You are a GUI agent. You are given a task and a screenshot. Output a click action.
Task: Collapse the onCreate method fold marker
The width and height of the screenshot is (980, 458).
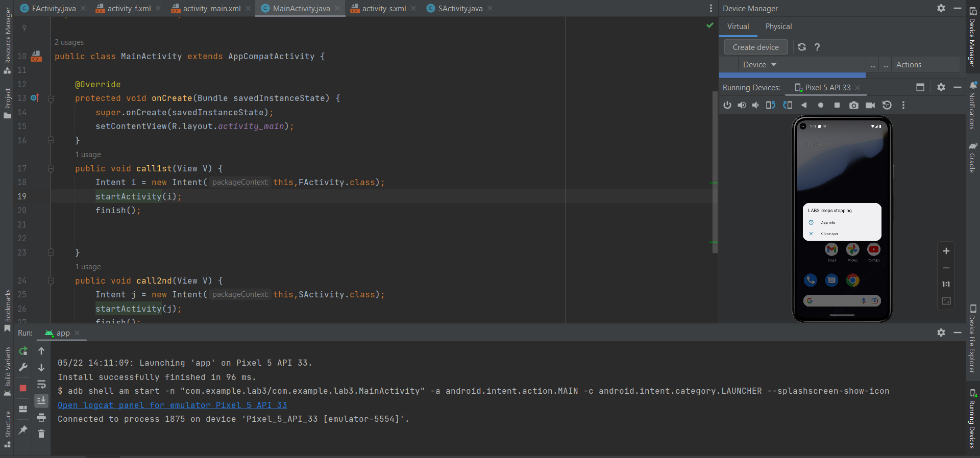tap(51, 98)
